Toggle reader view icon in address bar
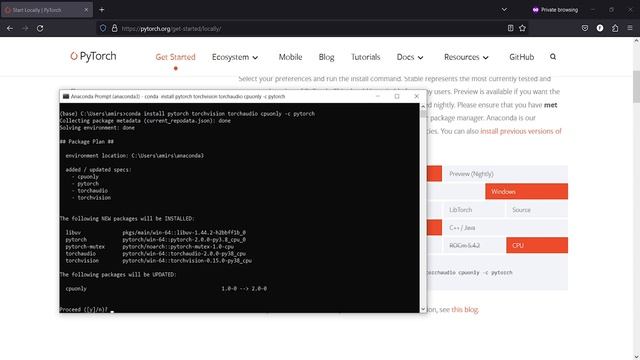This screenshot has height=360, width=640. (510, 28)
